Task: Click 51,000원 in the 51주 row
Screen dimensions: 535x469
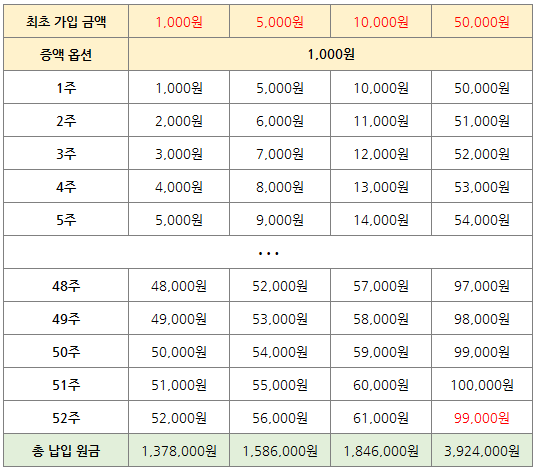Action: 179,384
